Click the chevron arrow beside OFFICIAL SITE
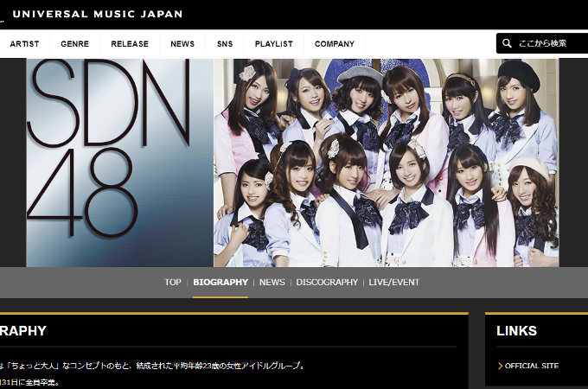The width and height of the screenshot is (588, 389). [501, 366]
